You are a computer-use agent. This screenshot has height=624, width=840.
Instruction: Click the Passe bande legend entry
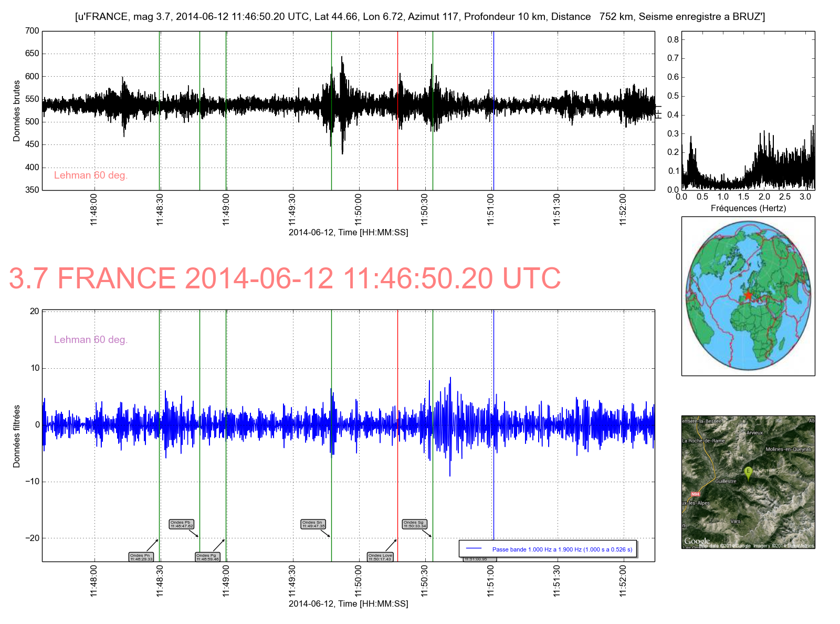[x=562, y=549]
